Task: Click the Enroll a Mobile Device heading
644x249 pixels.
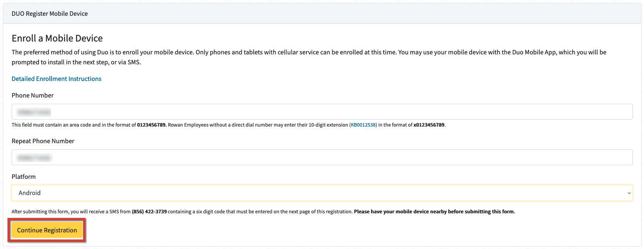Action: [x=57, y=39]
